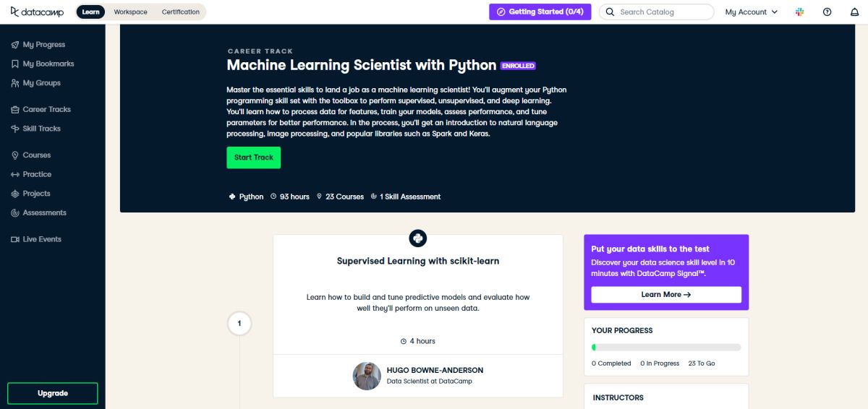Image resolution: width=868 pixels, height=409 pixels.
Task: Click the Getting Started (0/4) button
Action: tap(540, 12)
